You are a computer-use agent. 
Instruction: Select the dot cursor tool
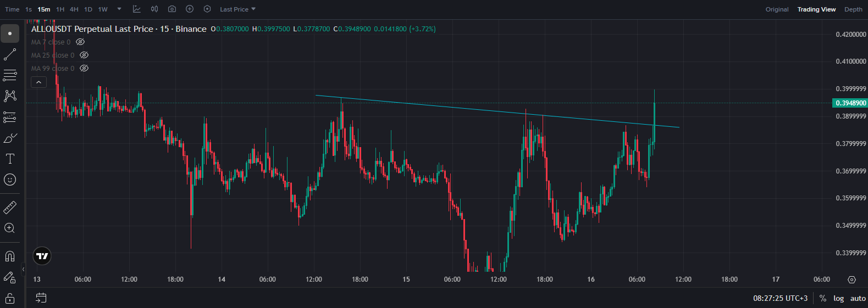10,33
